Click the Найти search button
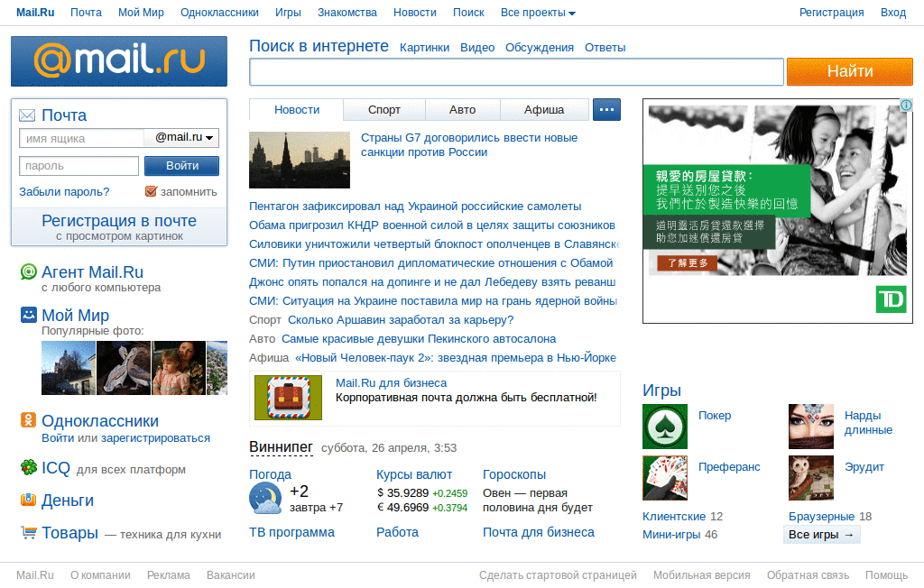This screenshot has width=924, height=588. tap(850, 71)
